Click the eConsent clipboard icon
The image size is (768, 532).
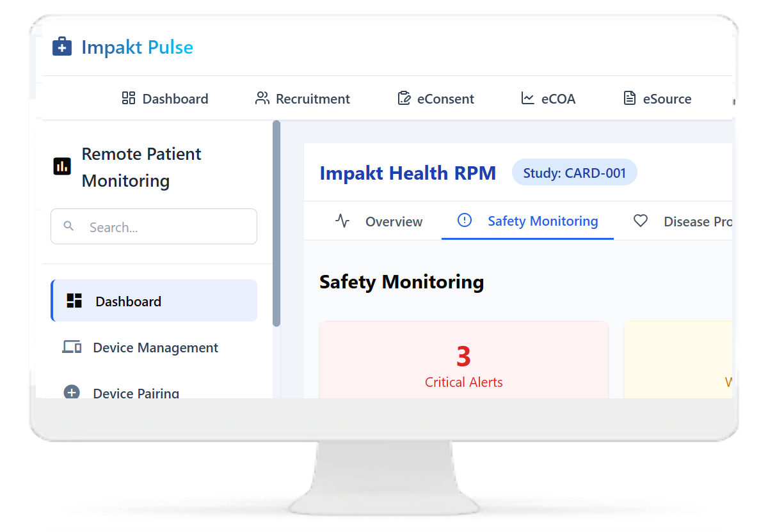point(404,98)
